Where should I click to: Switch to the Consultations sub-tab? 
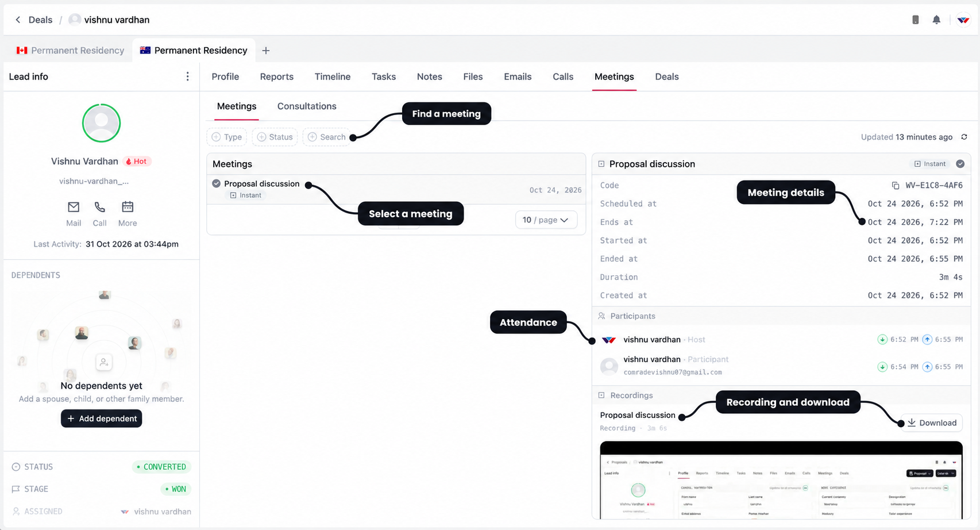click(x=307, y=106)
